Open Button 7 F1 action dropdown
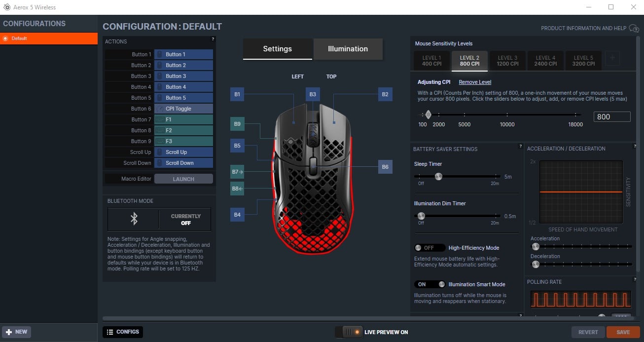 [183, 119]
